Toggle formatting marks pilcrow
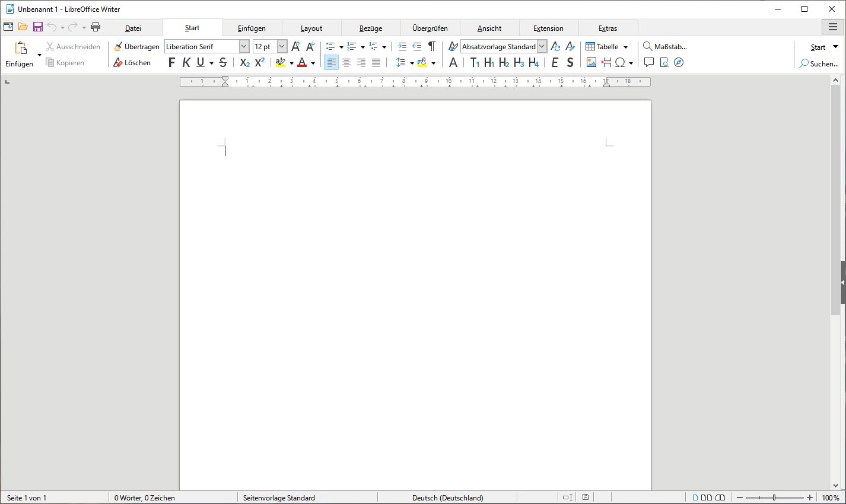The width and height of the screenshot is (846, 504). [x=432, y=46]
